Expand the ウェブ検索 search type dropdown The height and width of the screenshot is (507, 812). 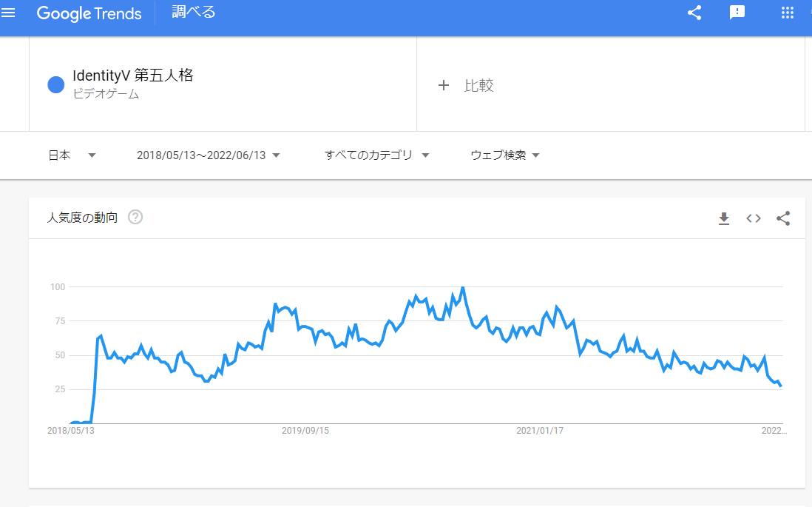504,155
